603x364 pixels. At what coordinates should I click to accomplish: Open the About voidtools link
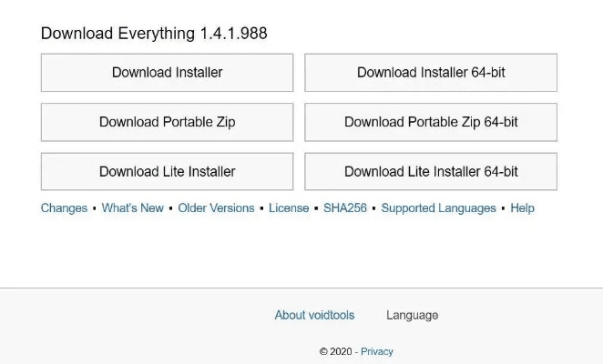click(x=314, y=315)
